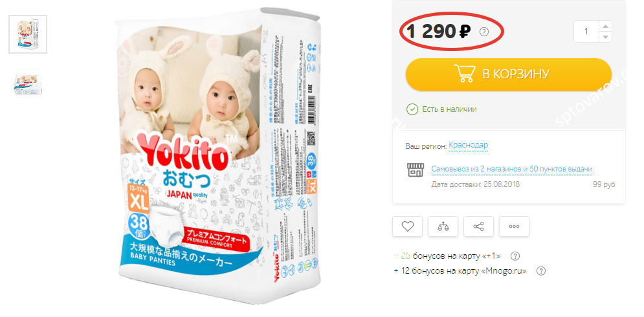Click the green in-stock checkmark icon
This screenshot has width=644, height=317.
[412, 109]
